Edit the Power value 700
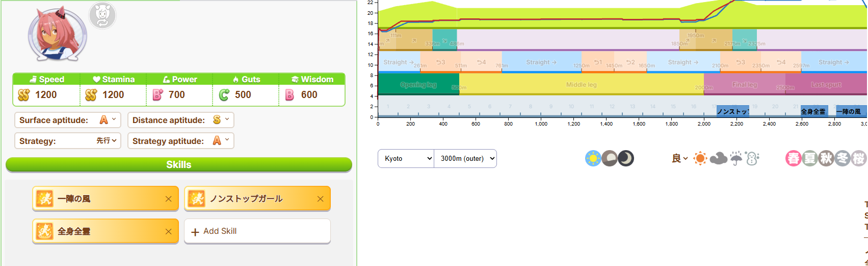Screen dimensions: 868x266 tap(177, 95)
